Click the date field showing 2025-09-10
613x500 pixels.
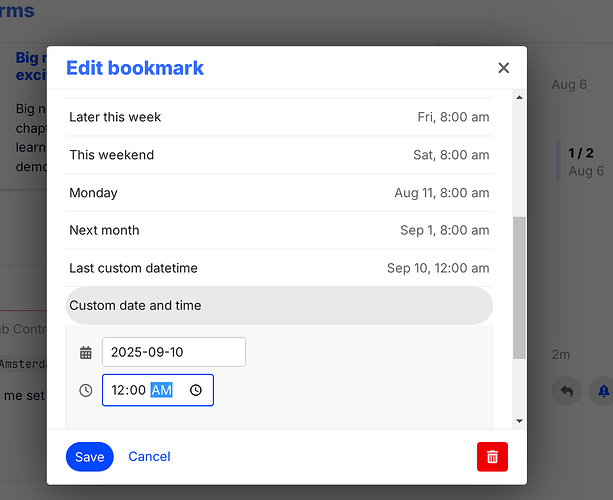[x=173, y=352]
